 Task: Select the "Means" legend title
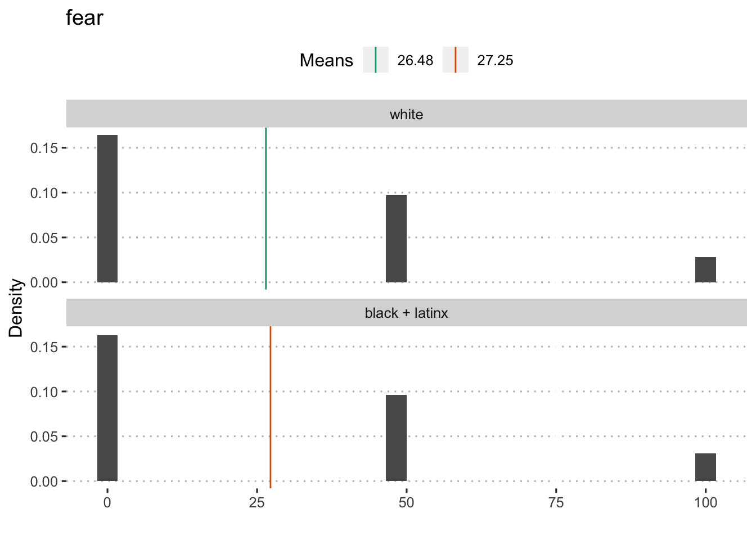326,60
